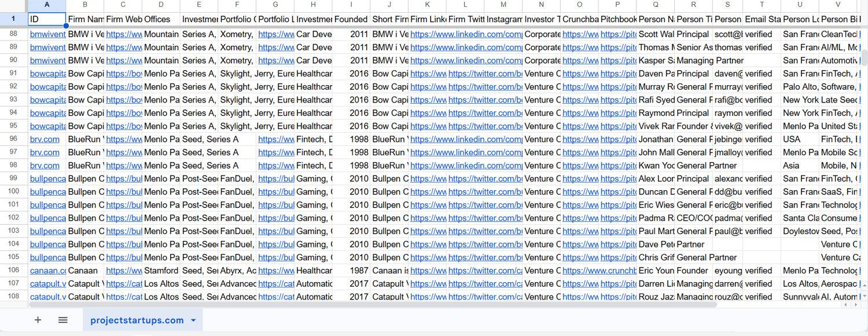The image size is (868, 336).
Task: Click CEO/COO title cell in row 102
Action: tap(693, 218)
